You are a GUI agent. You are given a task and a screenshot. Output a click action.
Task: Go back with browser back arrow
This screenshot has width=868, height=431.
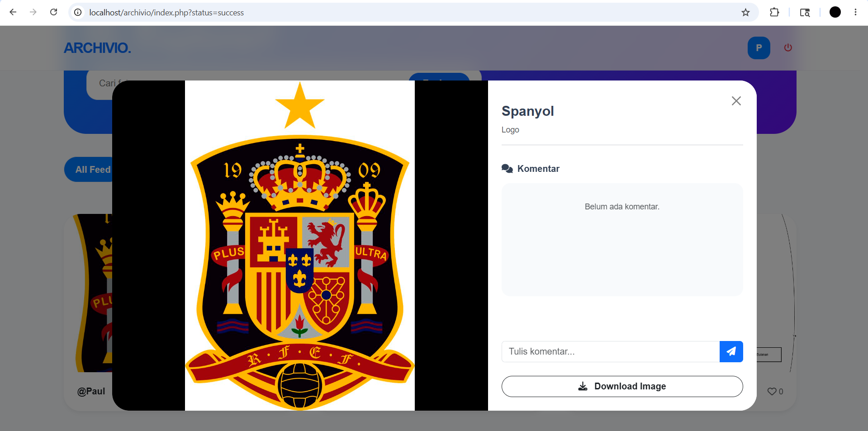(x=13, y=12)
